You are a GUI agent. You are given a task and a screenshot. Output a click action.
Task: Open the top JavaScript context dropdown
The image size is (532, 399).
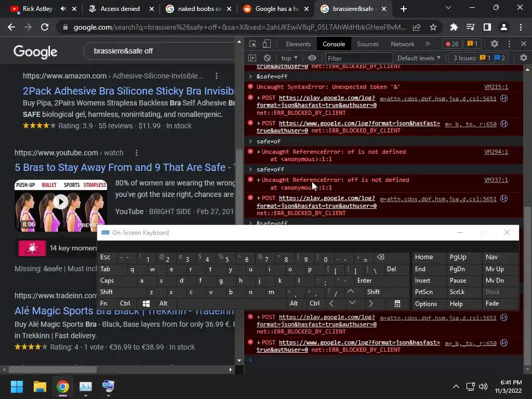(x=289, y=58)
